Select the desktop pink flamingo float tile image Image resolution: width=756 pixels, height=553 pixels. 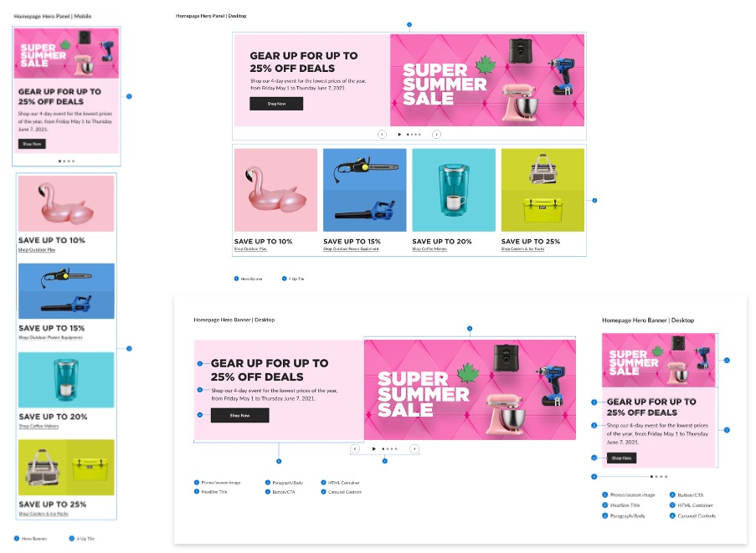[x=275, y=190]
